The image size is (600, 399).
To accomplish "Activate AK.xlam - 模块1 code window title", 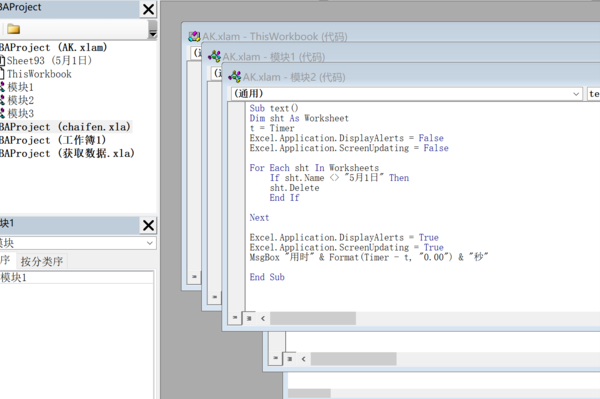I will (274, 57).
